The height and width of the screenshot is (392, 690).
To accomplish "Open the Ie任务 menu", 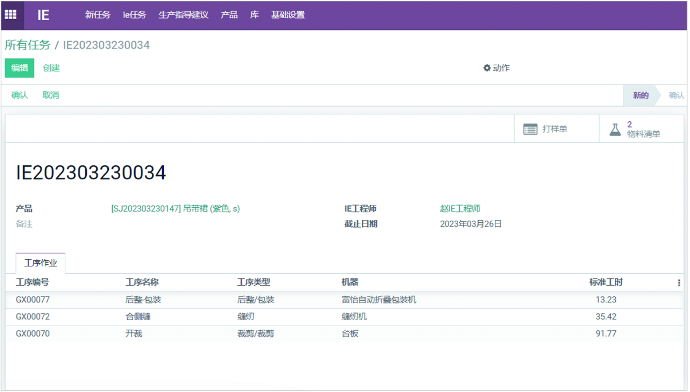I will (x=134, y=15).
